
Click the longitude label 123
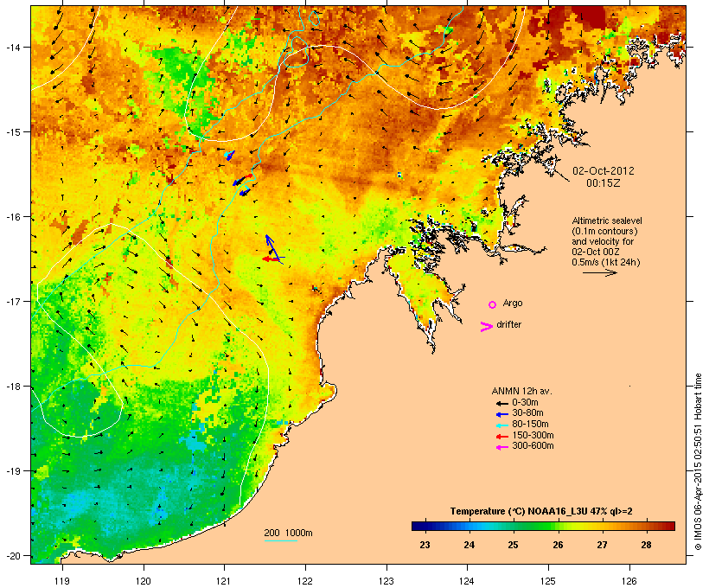tap(386, 581)
